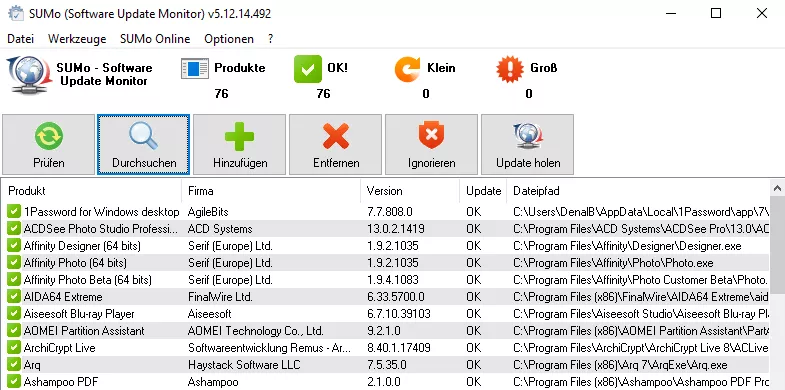Screen dimensions: 785x390
Task: Select the AIDA64 Extreme row
Action: point(388,297)
